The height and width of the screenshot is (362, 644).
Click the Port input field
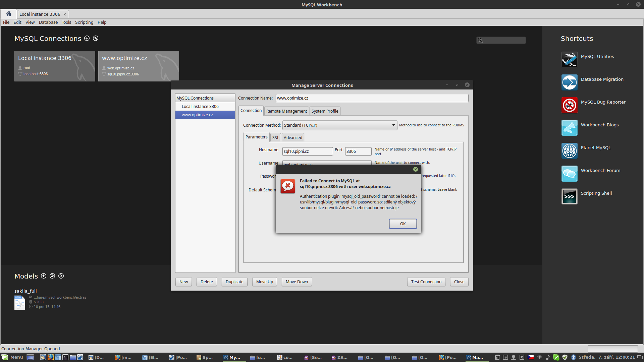click(x=358, y=151)
